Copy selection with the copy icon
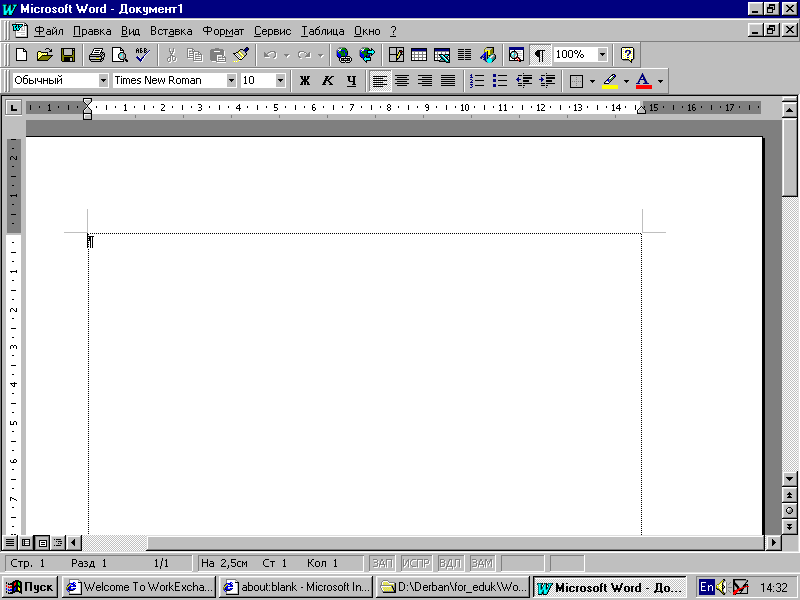This screenshot has height=600, width=800. pos(194,55)
